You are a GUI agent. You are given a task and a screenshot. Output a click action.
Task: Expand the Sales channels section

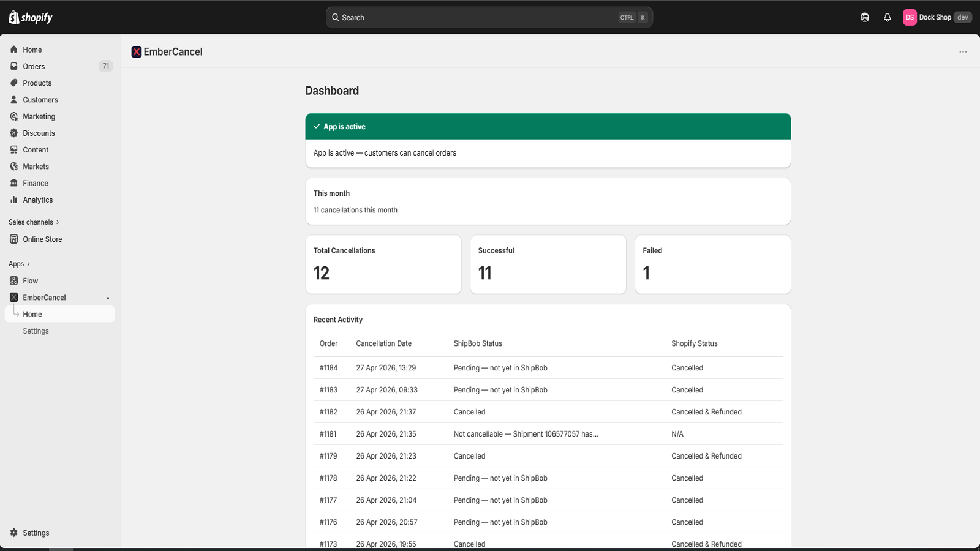click(x=34, y=222)
